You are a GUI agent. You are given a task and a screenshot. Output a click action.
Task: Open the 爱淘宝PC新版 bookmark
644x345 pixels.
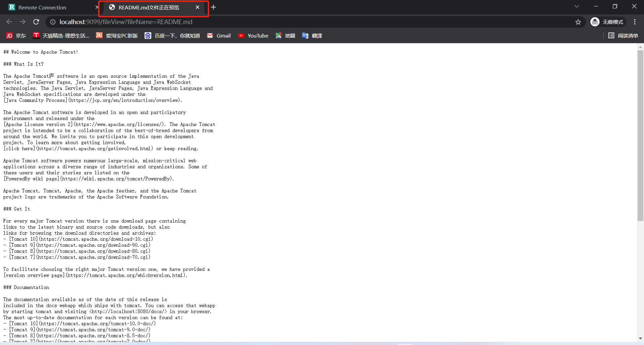[117, 36]
